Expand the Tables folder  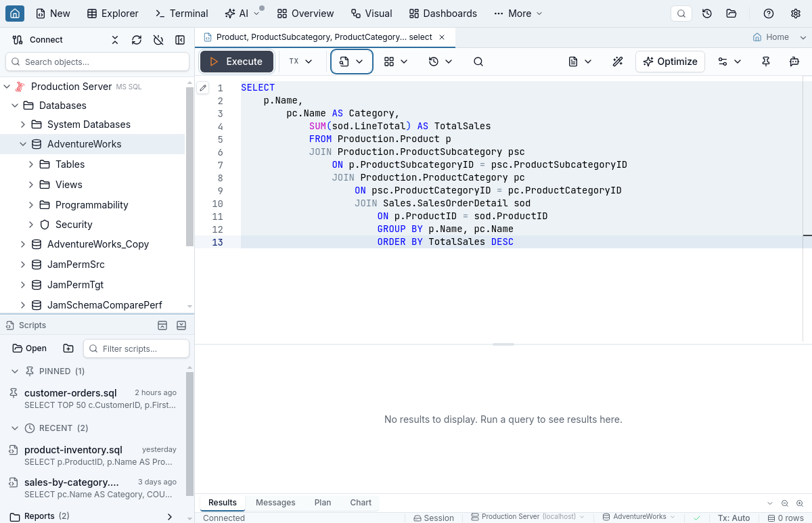(31, 164)
